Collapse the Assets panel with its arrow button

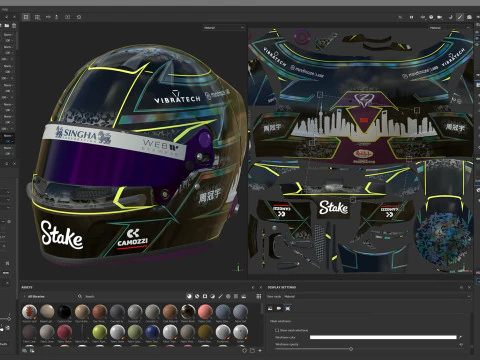pos(252,287)
